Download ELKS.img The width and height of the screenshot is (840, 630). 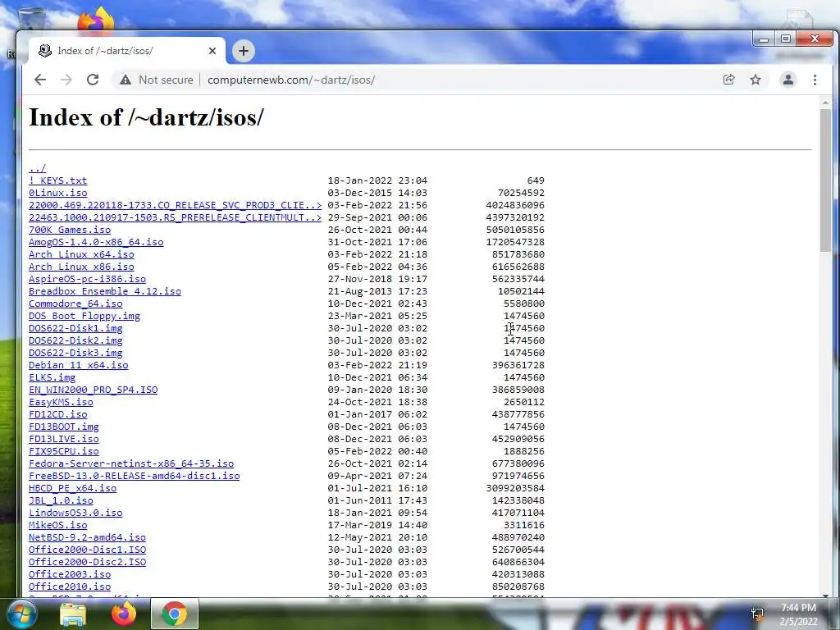(x=52, y=377)
